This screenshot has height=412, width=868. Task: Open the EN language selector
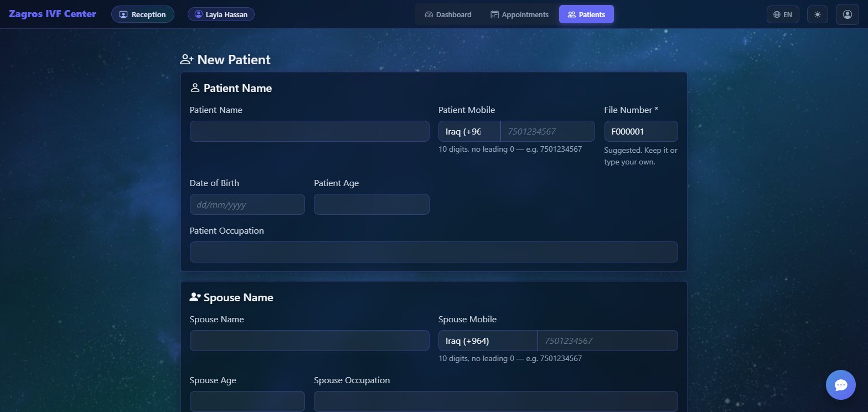783,14
